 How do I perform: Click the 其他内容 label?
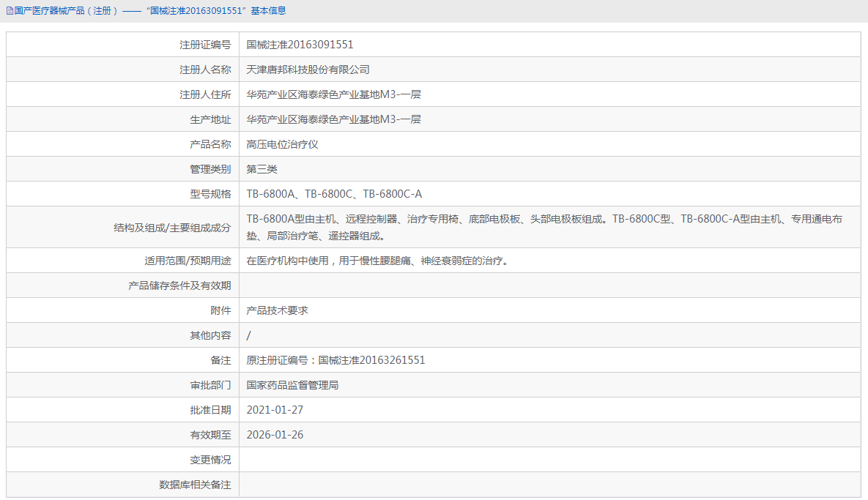pos(210,335)
